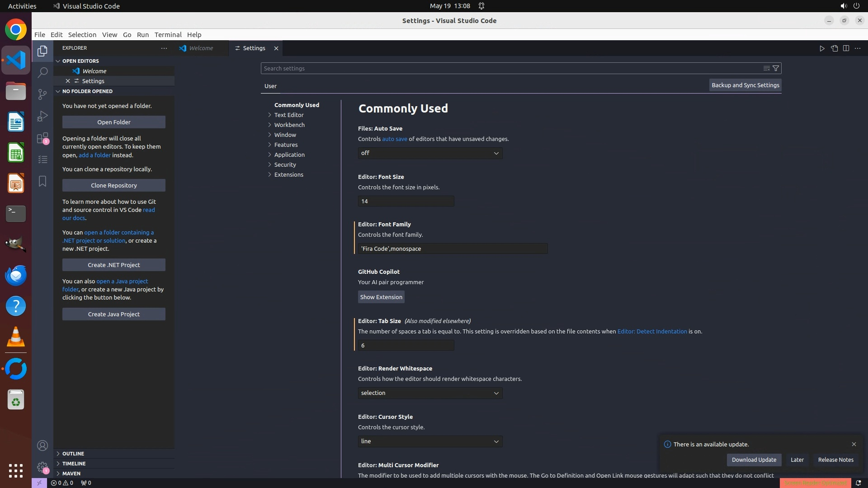The height and width of the screenshot is (488, 868).
Task: Click the Download Update button
Action: (x=754, y=460)
